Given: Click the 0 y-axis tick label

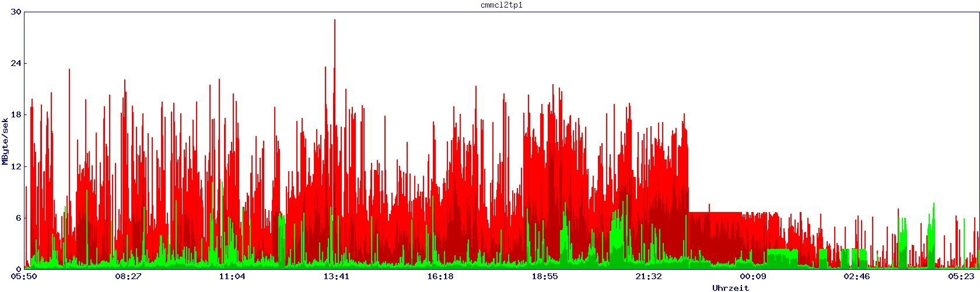Looking at the screenshot, I should tap(19, 269).
